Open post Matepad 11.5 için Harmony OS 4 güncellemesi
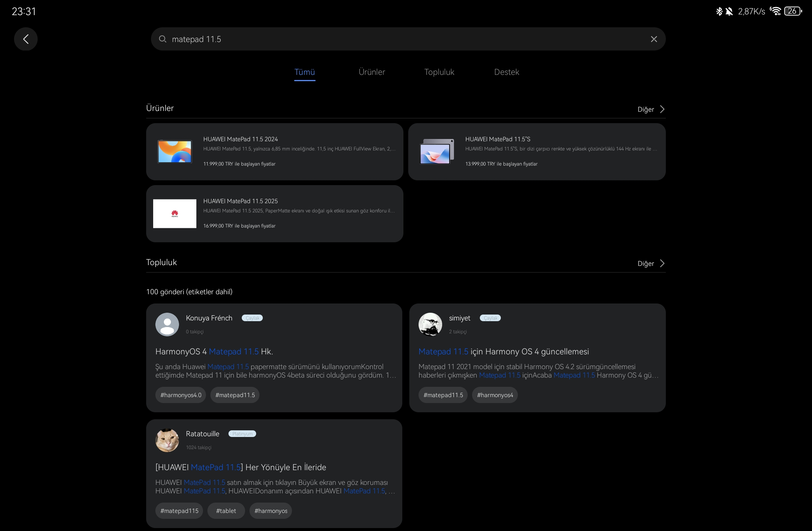 click(503, 351)
